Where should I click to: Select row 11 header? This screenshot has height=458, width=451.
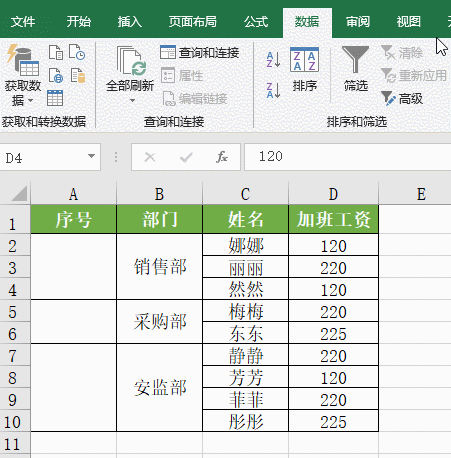(15, 443)
